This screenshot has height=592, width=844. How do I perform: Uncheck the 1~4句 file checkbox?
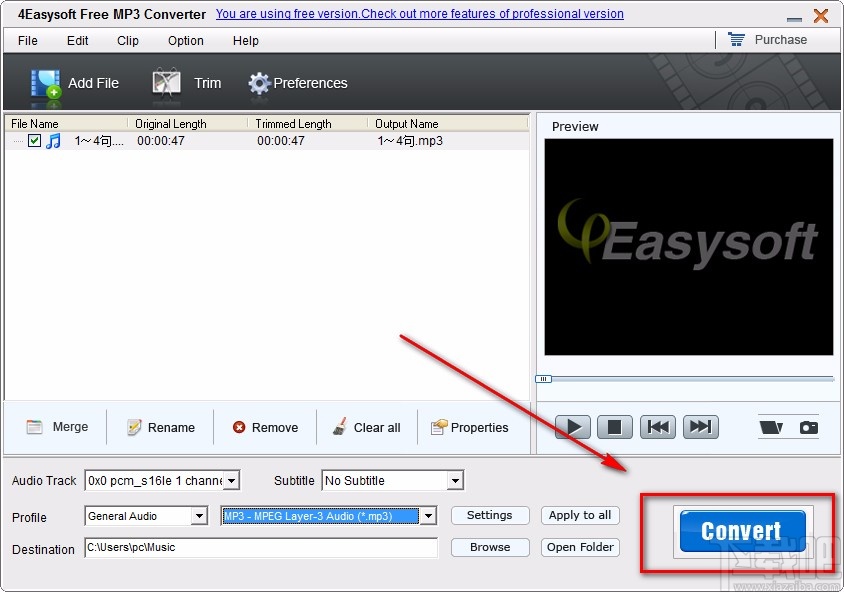34,140
